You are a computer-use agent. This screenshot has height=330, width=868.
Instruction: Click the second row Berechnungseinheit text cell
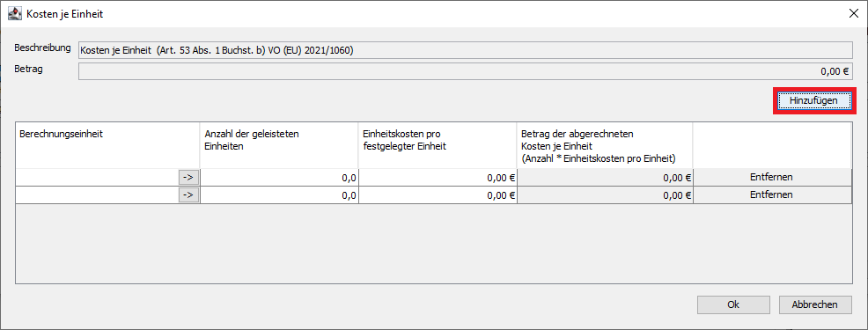pyautogui.click(x=97, y=194)
